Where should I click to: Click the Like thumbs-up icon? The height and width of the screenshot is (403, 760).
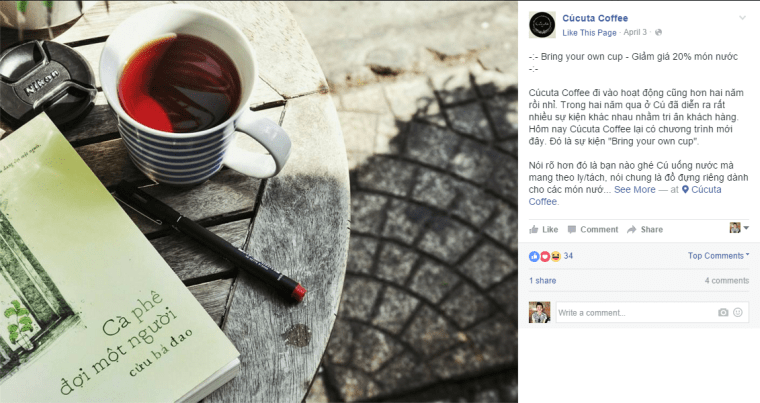(534, 229)
